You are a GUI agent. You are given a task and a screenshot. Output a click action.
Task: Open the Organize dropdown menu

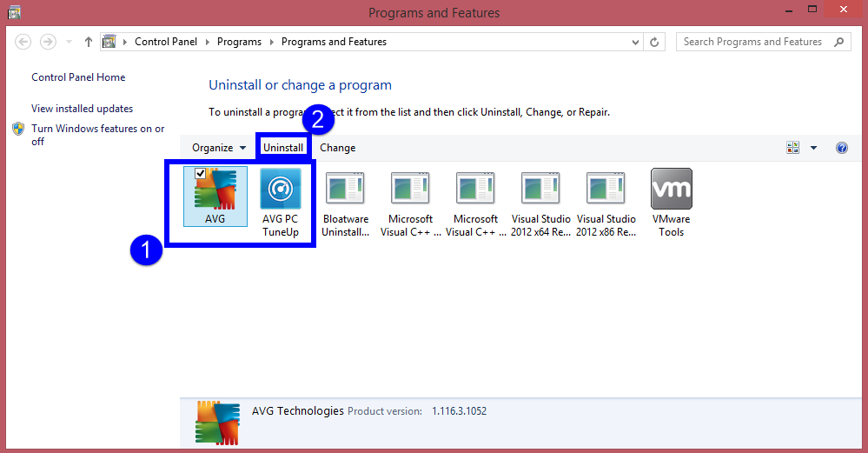pos(219,148)
